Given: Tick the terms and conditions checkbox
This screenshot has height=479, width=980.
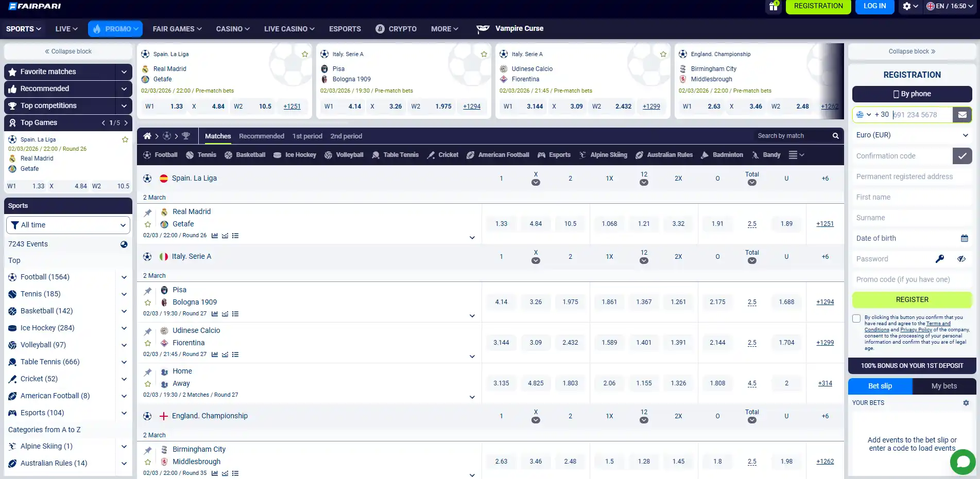Looking at the screenshot, I should coord(856,318).
